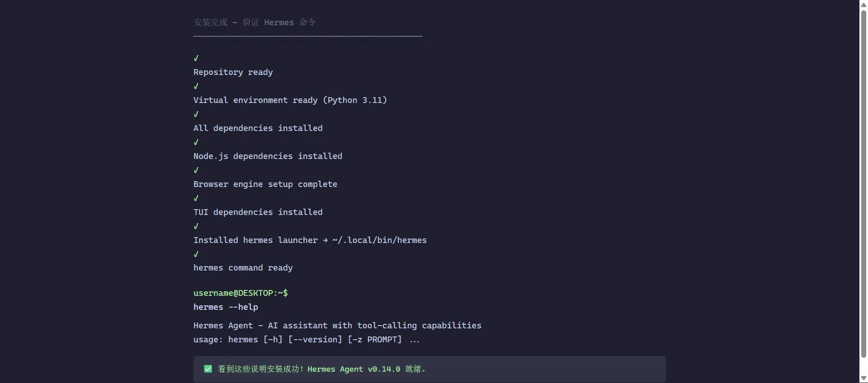Click the 'username@DESKTOP:~$' prompt
The image size is (868, 383).
tap(241, 293)
